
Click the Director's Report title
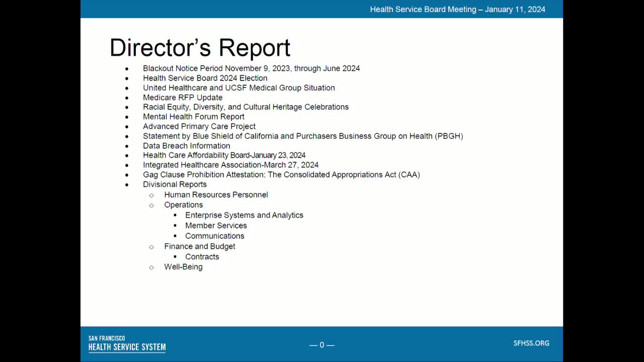click(200, 47)
